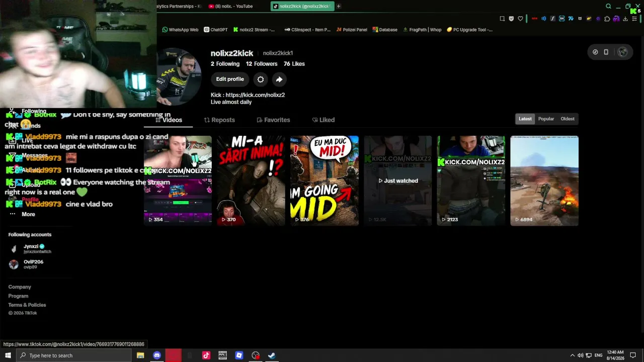Open the profile settings gear icon
Viewport: 644px width, 362px height.
tap(261, 79)
